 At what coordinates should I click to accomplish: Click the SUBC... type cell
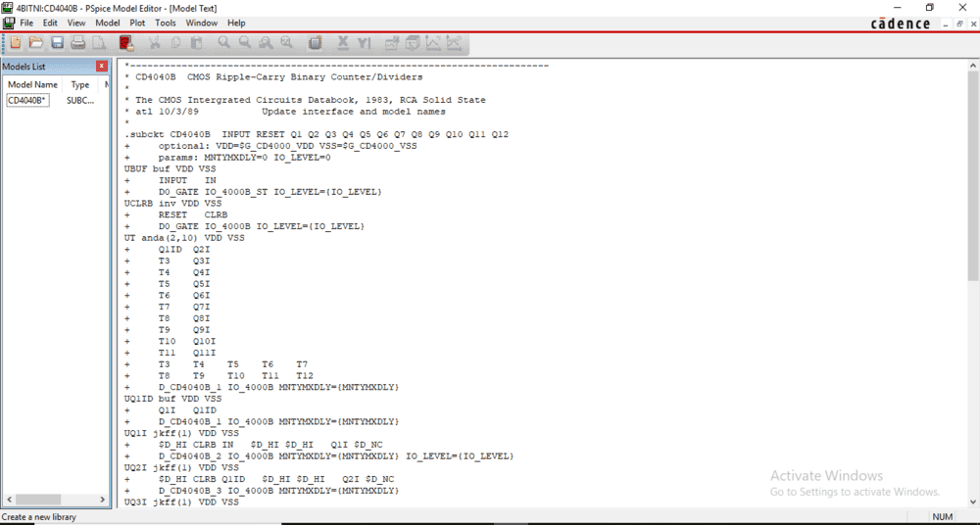(80, 100)
